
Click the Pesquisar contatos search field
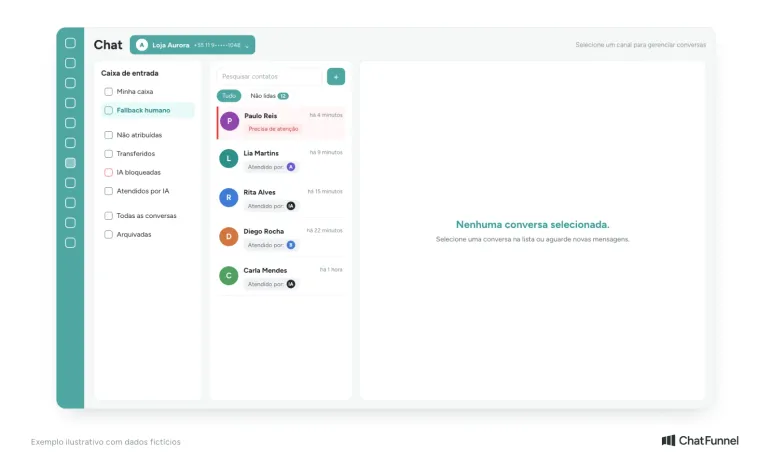click(269, 76)
